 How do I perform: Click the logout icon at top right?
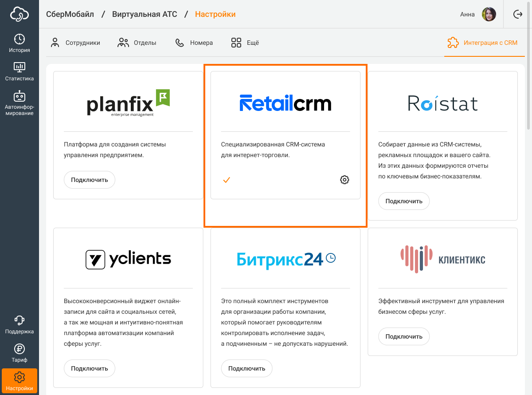pyautogui.click(x=517, y=14)
